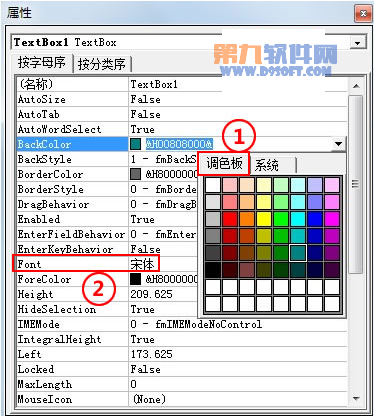Choose the olive swatch in yellow column
This screenshot has height=416, width=374.
[x=264, y=253]
